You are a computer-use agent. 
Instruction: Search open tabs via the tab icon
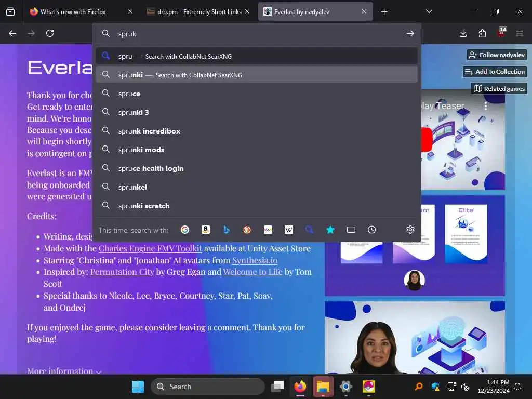tap(351, 230)
